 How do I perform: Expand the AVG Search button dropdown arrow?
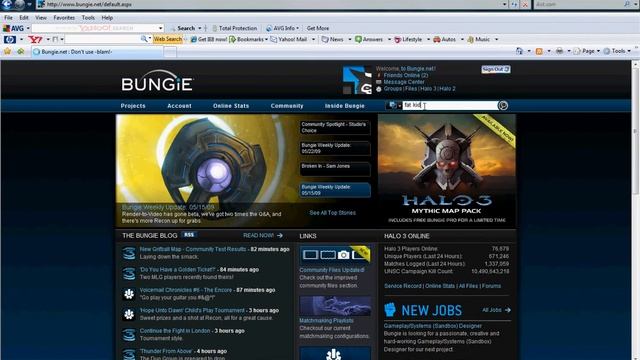(200, 28)
